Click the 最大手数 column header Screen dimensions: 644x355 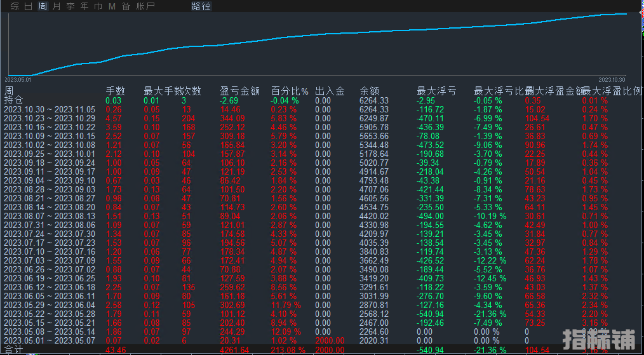(x=163, y=91)
